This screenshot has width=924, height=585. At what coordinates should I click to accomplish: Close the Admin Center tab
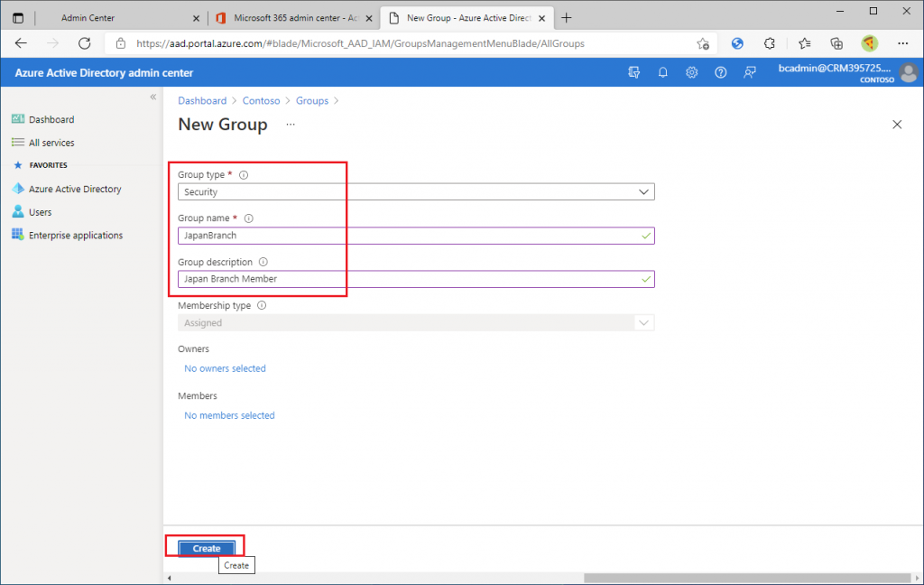pyautogui.click(x=196, y=18)
